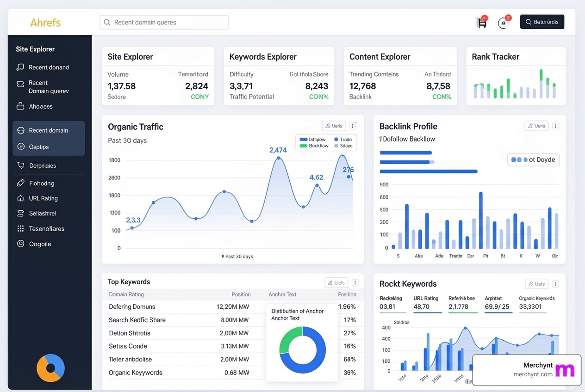Switch to the Keywords Explorer panel

[x=263, y=56]
